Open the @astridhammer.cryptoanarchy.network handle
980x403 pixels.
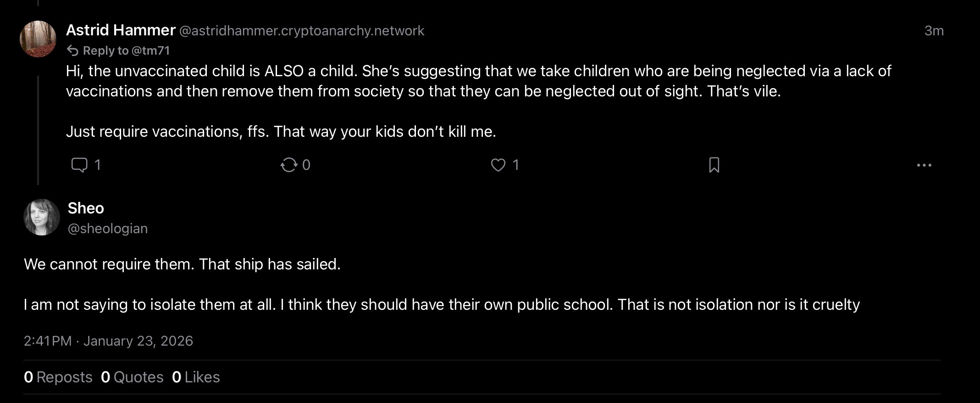tap(301, 31)
